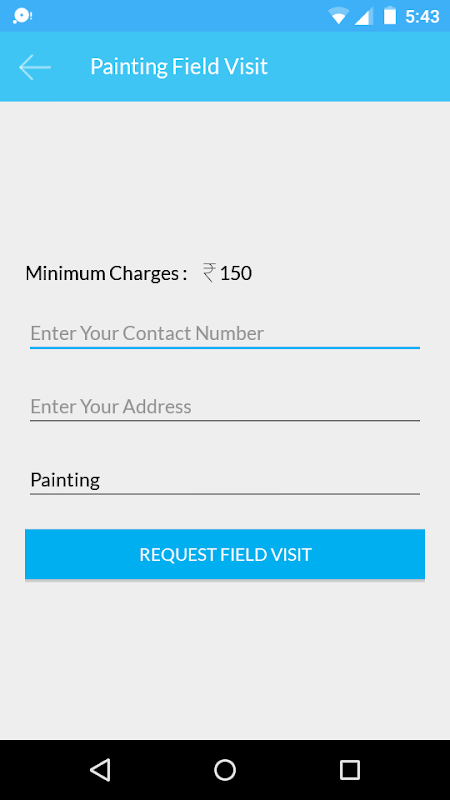Tap the Android home circle button

225,769
